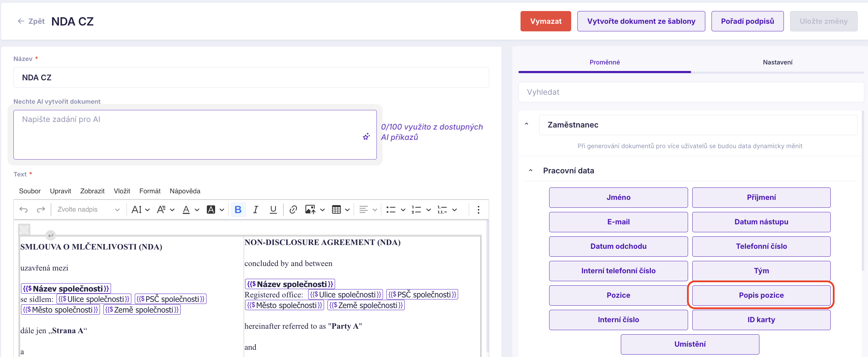Toggle bold formatting in the editor
The height and width of the screenshot is (357, 868).
pos(238,210)
